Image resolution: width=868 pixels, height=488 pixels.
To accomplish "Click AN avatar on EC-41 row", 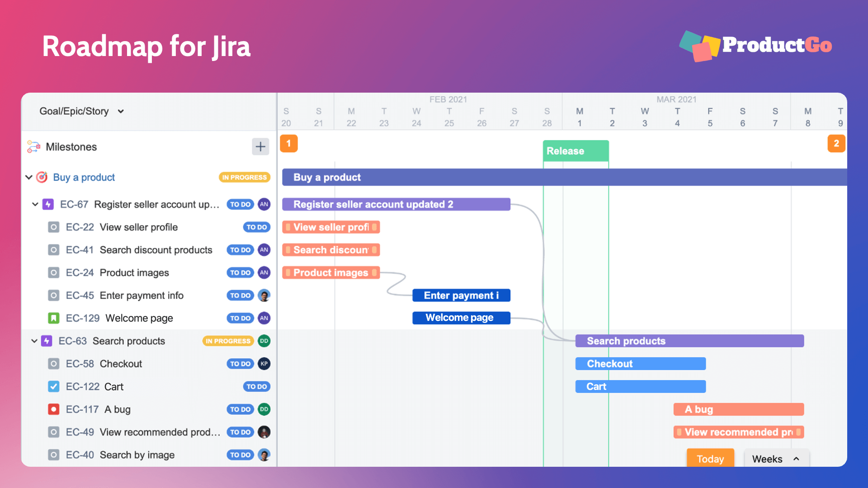I will (x=264, y=250).
